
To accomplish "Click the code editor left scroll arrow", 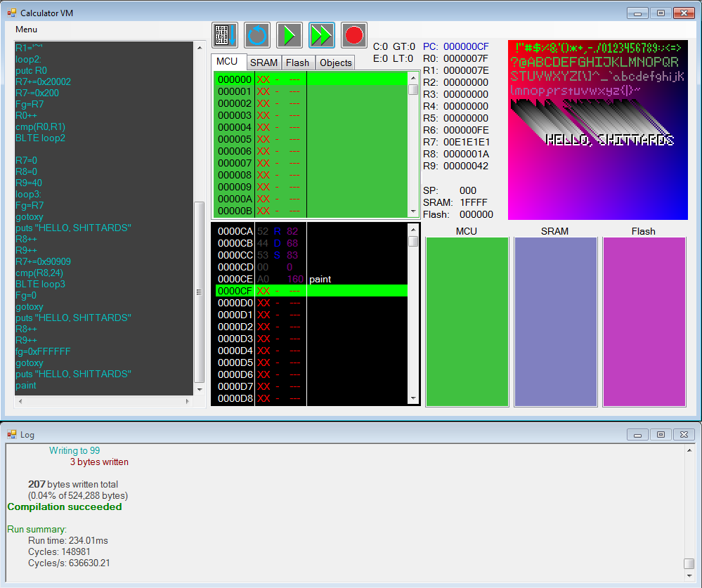I will click(20, 401).
